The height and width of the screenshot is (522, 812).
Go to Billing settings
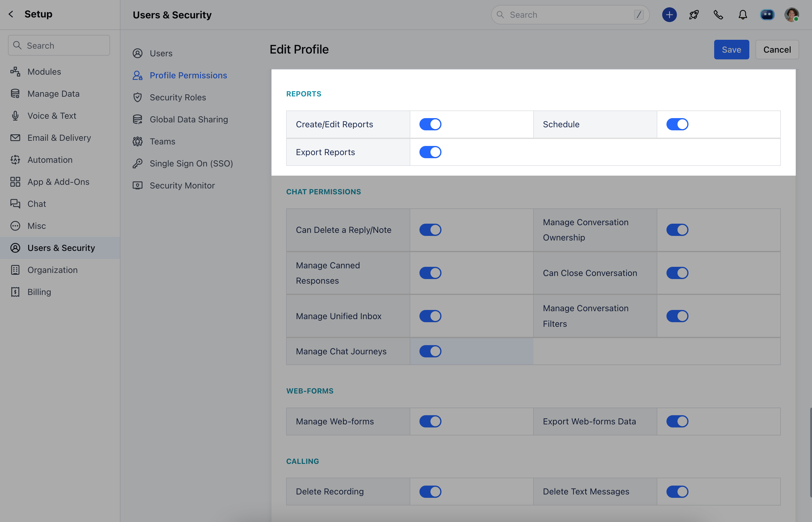(x=39, y=292)
